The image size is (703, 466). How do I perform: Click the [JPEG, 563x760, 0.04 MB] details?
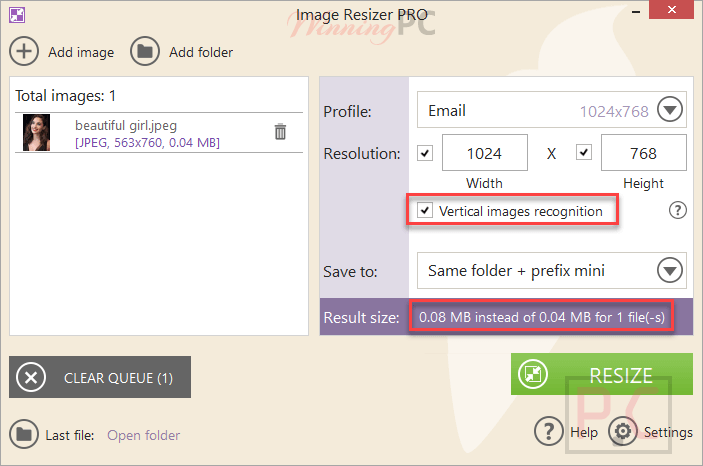(148, 143)
